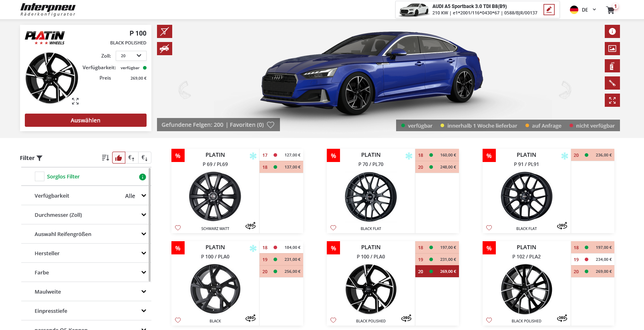Click the Interpneu Räderkonfigurator logo
This screenshot has height=330, width=644.
pos(48,10)
